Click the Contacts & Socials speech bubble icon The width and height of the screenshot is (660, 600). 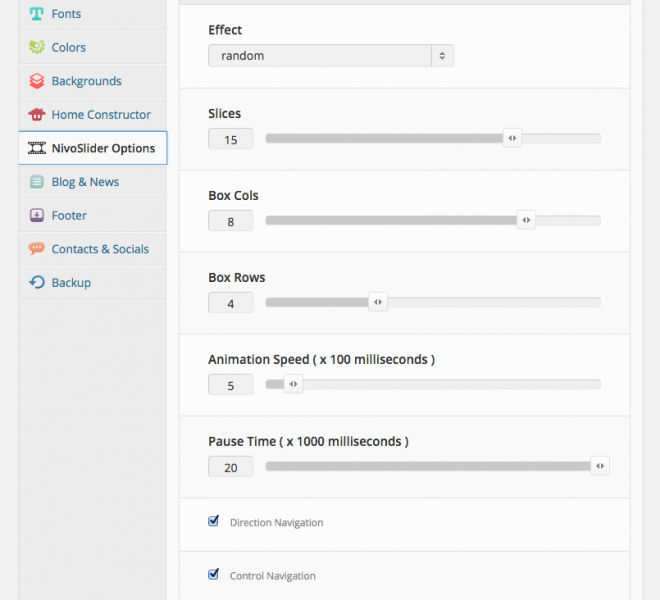(37, 249)
